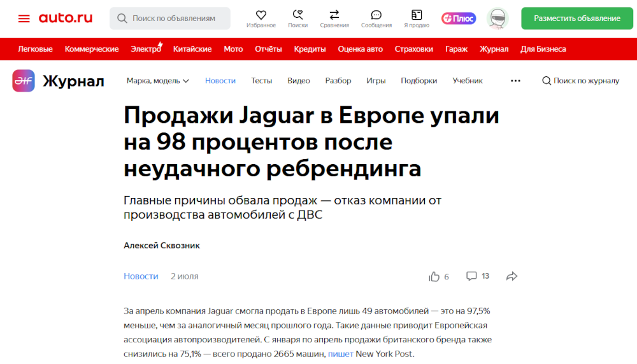The width and height of the screenshot is (637, 364).
Task: Go to auto.ru home logo
Action: (x=66, y=18)
